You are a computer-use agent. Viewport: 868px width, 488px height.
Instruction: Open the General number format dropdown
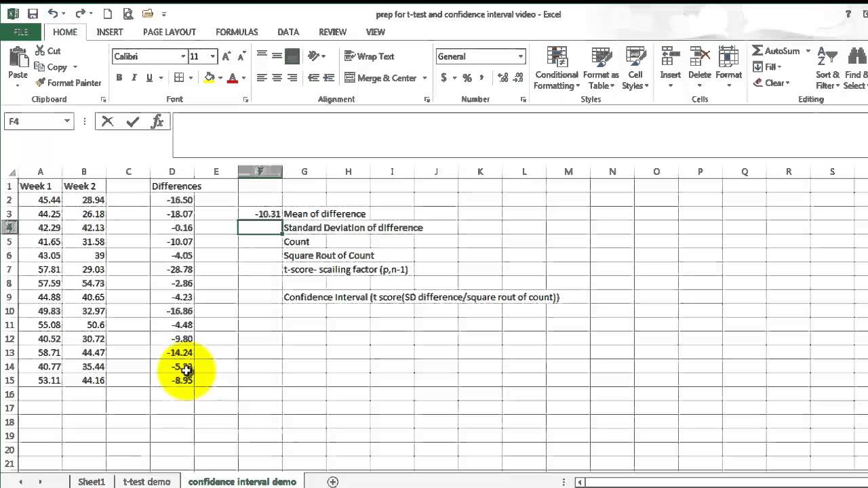[521, 56]
